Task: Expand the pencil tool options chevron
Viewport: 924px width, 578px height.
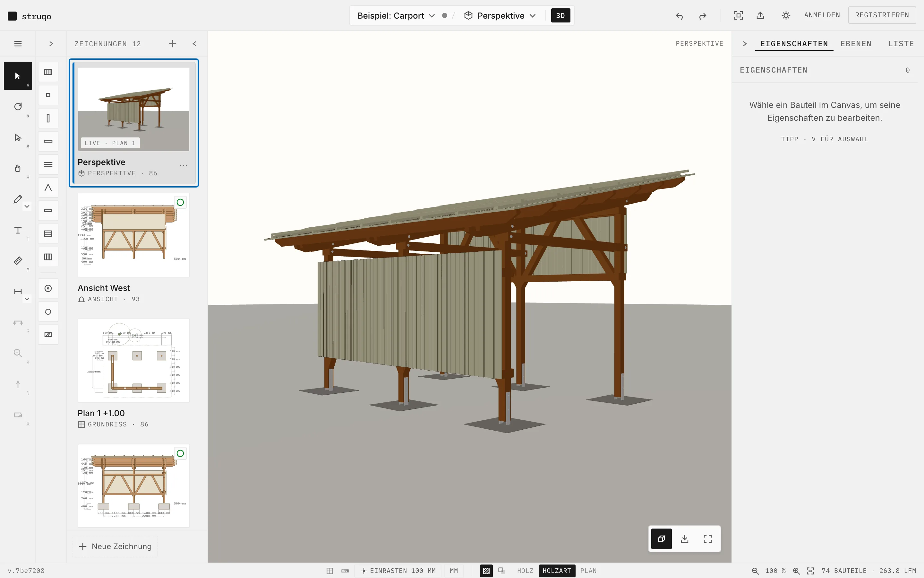Action: tap(27, 206)
